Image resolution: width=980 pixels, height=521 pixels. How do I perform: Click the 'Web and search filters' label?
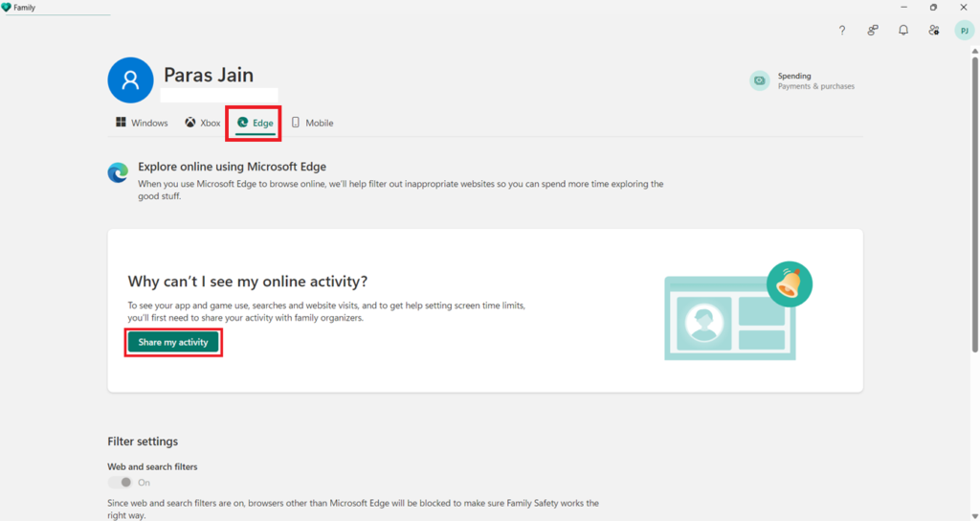tap(152, 466)
